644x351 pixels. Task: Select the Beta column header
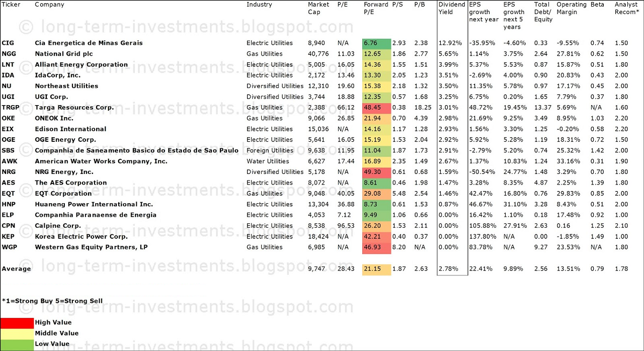pos(598,5)
